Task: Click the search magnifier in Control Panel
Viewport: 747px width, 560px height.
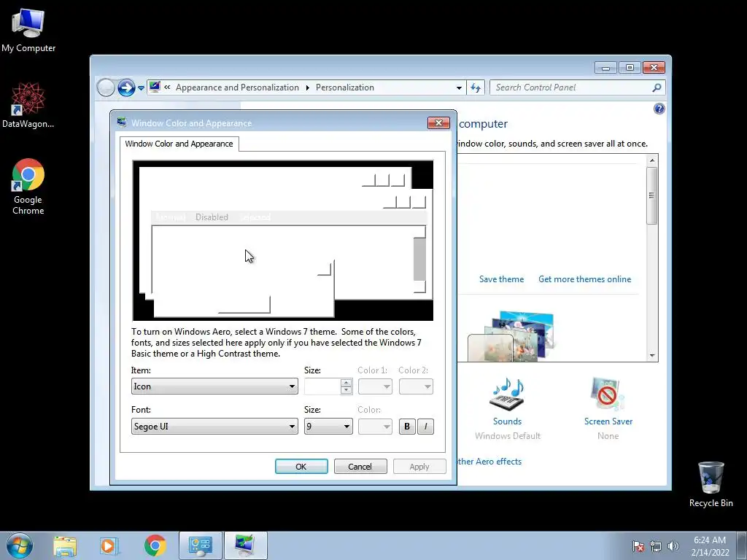Action: (x=657, y=87)
